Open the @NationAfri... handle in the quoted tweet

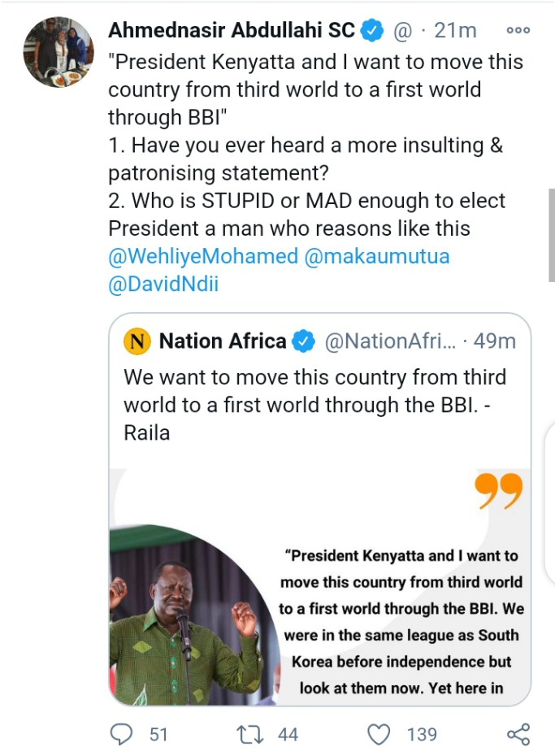coord(390,341)
